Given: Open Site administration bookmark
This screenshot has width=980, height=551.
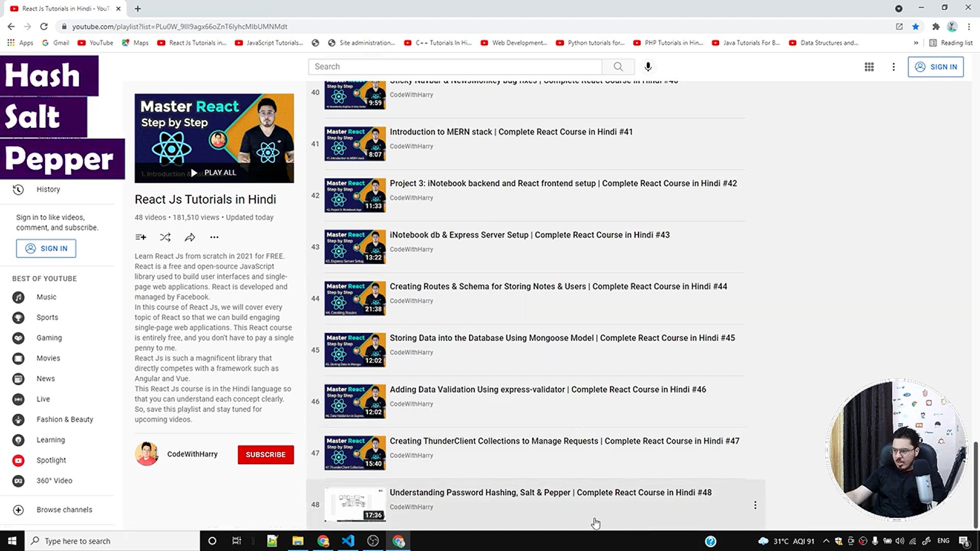Looking at the screenshot, I should [361, 43].
